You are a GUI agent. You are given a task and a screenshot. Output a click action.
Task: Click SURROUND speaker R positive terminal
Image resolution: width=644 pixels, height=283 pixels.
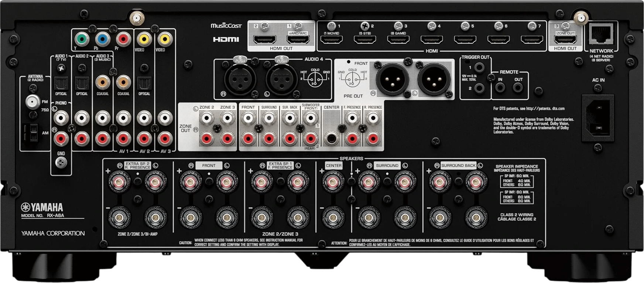coord(369,183)
